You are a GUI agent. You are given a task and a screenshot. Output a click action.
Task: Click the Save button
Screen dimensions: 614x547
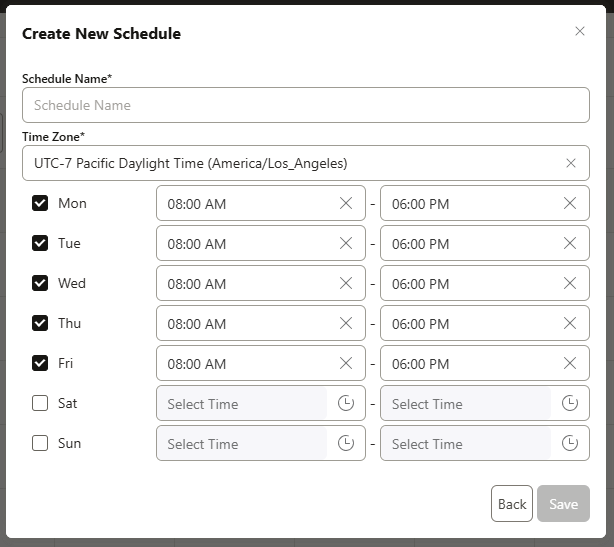563,504
